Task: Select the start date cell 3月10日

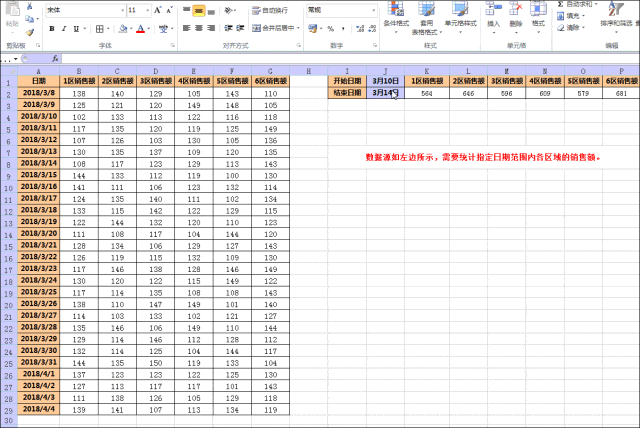Action: click(x=385, y=81)
